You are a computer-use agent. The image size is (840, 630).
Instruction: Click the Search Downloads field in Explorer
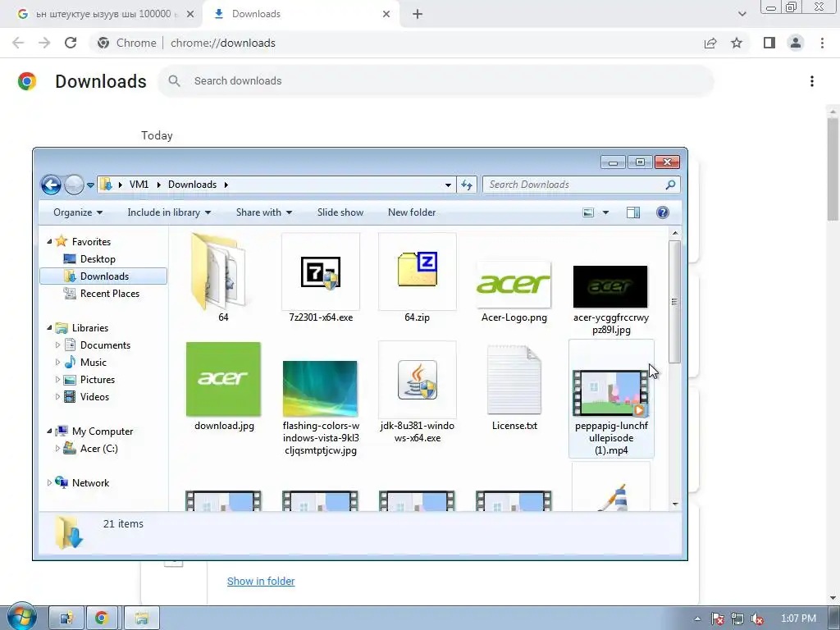click(582, 185)
